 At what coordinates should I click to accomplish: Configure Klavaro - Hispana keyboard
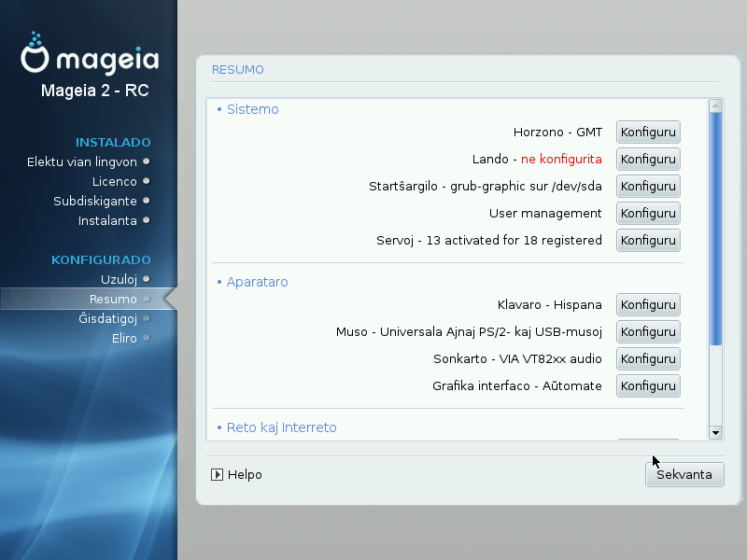coord(648,305)
